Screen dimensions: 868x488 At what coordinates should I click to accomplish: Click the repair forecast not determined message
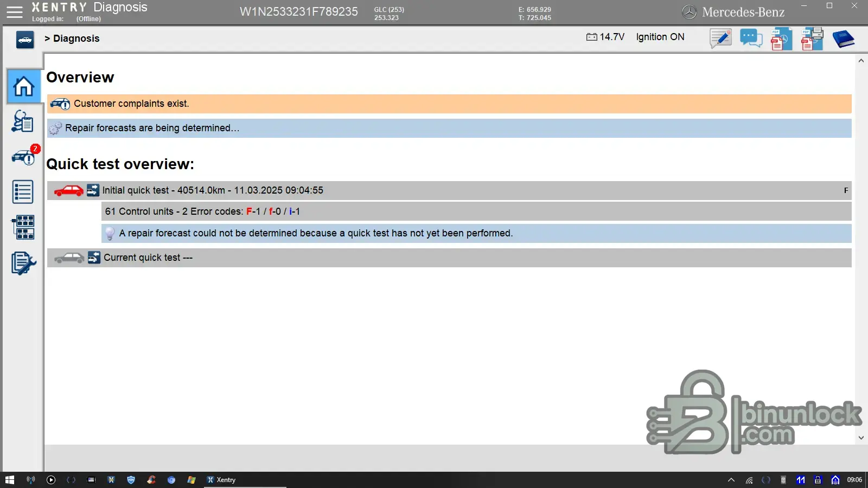tap(476, 233)
